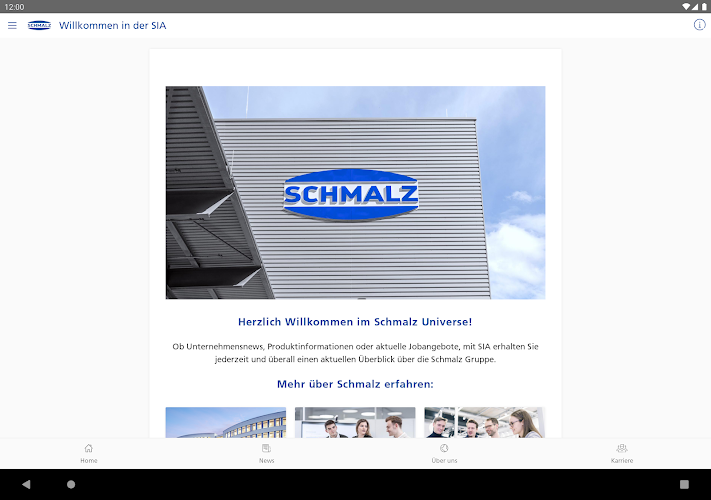Open the hamburger navigation menu

12,25
